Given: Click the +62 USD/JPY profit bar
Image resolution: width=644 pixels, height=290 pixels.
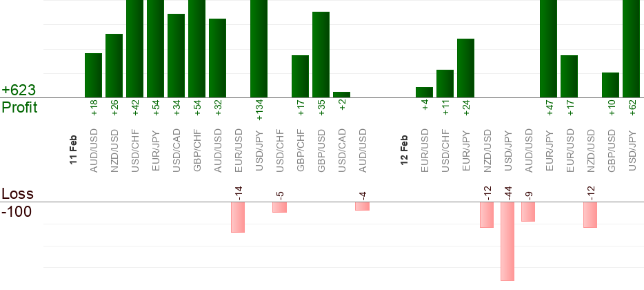Looking at the screenshot, I should tap(631, 48).
